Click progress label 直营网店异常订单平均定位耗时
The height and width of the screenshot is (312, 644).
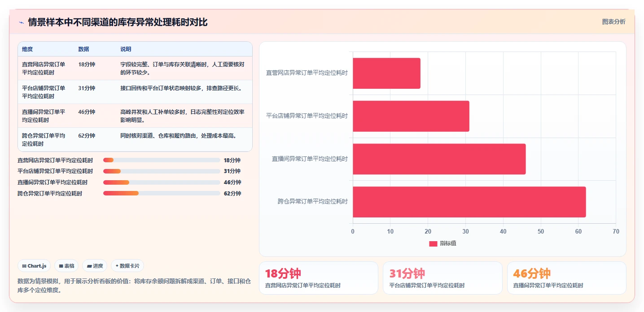pyautogui.click(x=55, y=160)
